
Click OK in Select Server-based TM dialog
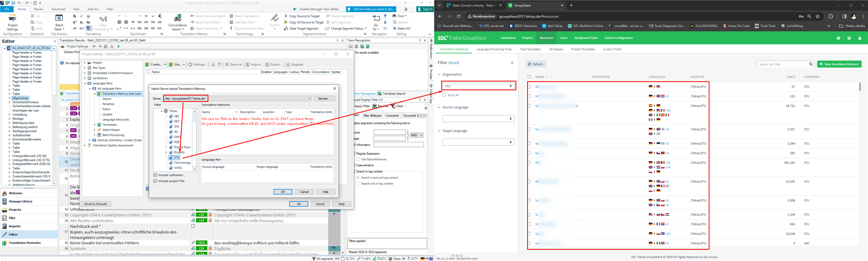coord(283,192)
